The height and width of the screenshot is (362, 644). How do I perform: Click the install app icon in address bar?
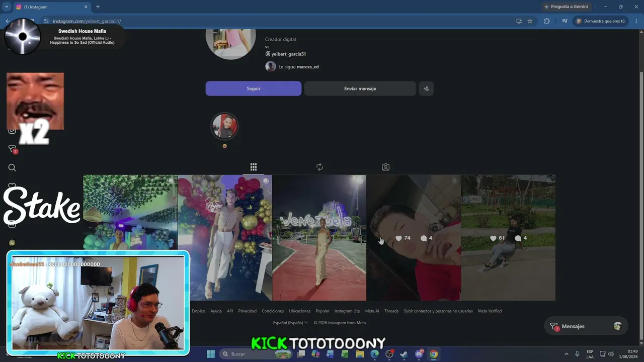[519, 21]
